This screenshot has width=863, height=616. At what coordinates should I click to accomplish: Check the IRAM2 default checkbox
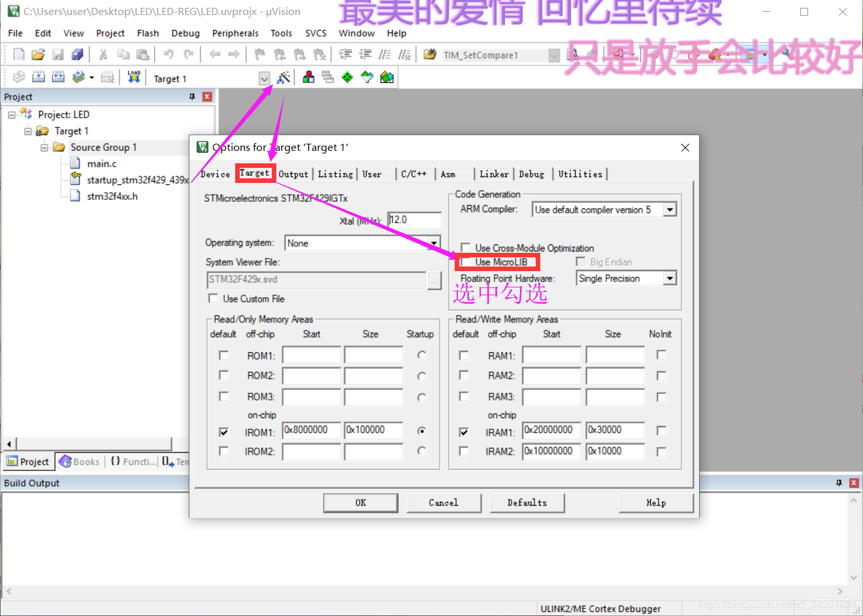point(464,451)
